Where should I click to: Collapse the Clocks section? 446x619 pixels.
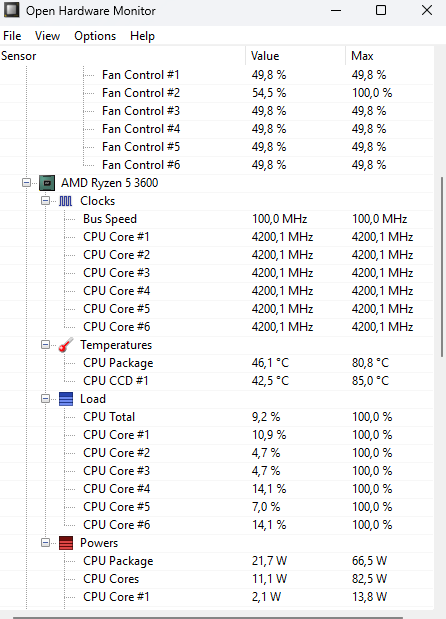tap(45, 201)
